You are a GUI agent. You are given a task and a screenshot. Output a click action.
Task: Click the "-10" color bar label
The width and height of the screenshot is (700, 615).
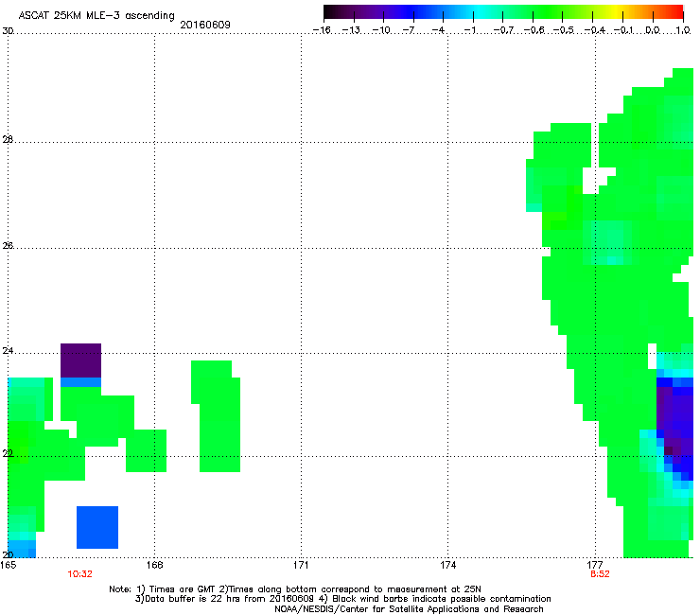click(x=382, y=30)
